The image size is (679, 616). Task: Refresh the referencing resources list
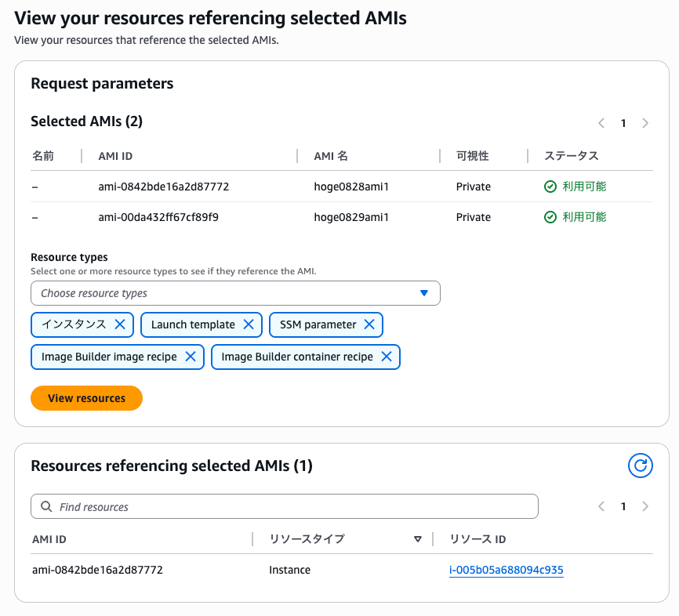tap(640, 466)
